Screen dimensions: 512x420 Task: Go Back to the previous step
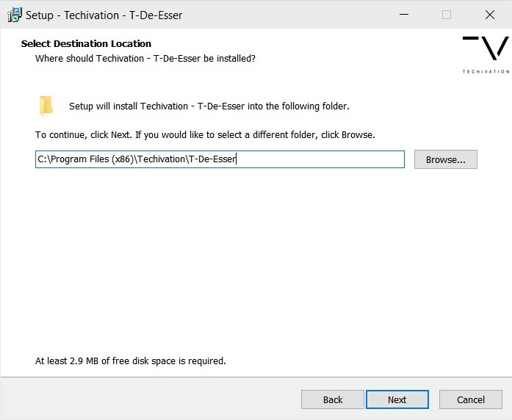click(x=333, y=399)
